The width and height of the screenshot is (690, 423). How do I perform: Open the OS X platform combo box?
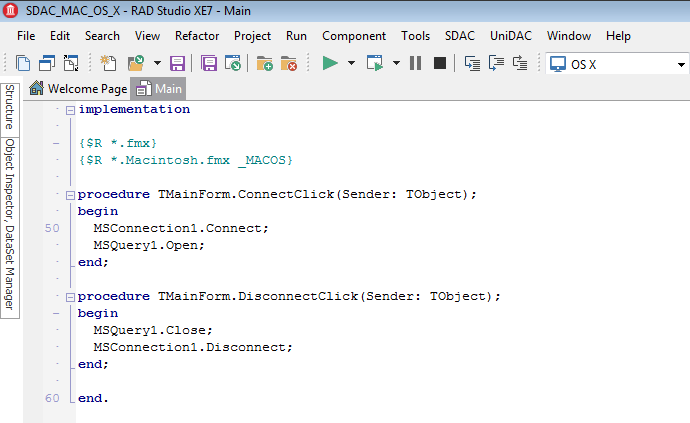[617, 64]
